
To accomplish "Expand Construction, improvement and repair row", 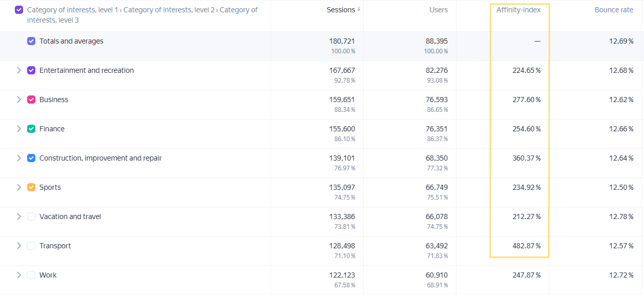I will coord(19,158).
